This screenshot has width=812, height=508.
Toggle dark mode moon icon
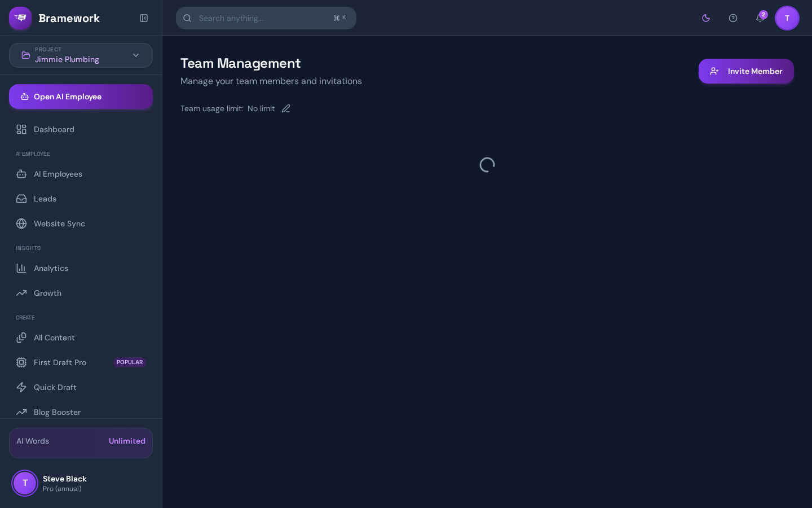(706, 18)
